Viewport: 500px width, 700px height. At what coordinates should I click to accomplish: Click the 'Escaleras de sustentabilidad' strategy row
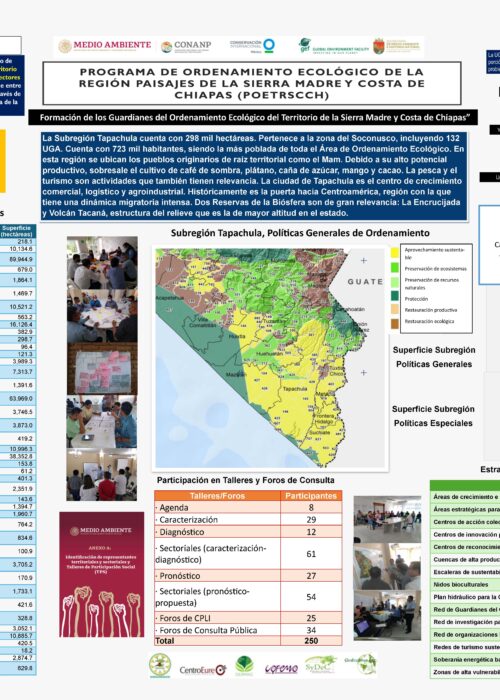(465, 572)
